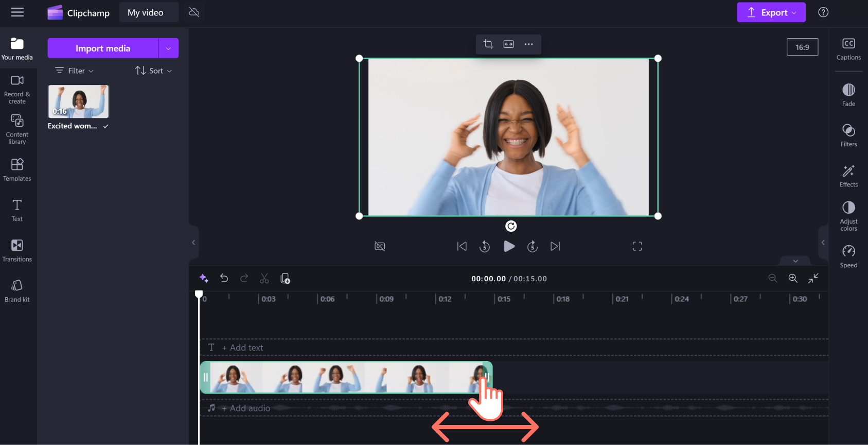Open the Adjust colors panel
The width and height of the screenshot is (868, 445).
(848, 216)
